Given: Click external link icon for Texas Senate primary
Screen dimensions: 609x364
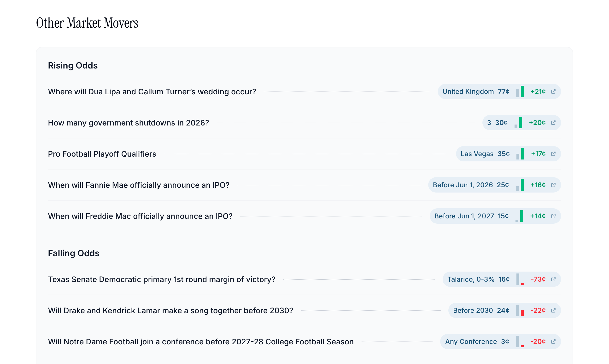Looking at the screenshot, I should coord(553,279).
